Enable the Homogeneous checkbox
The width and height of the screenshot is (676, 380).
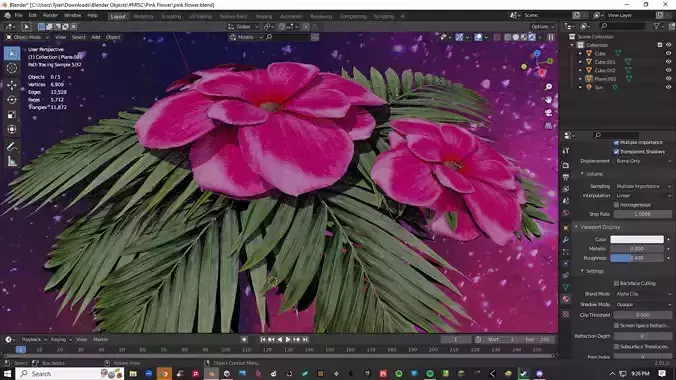point(616,205)
